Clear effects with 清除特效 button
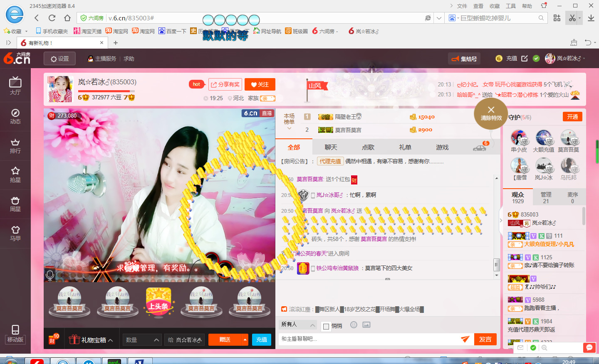This screenshot has width=599, height=364. pos(491,113)
